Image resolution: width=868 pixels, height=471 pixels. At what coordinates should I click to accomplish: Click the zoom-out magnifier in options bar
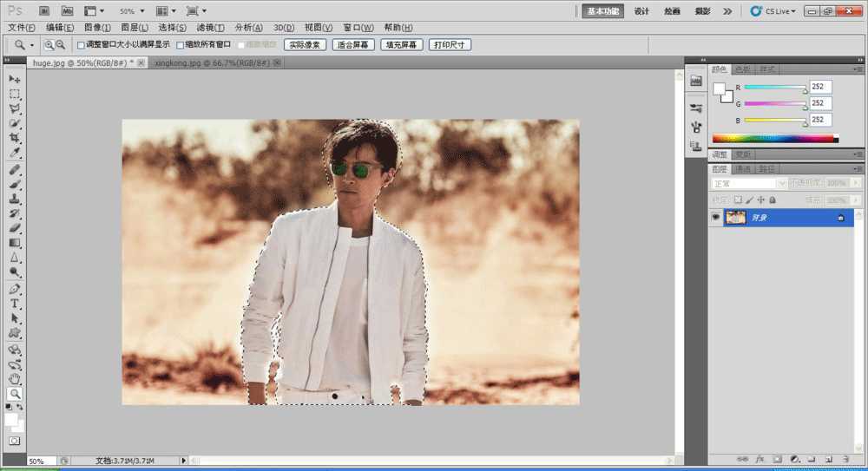point(60,44)
